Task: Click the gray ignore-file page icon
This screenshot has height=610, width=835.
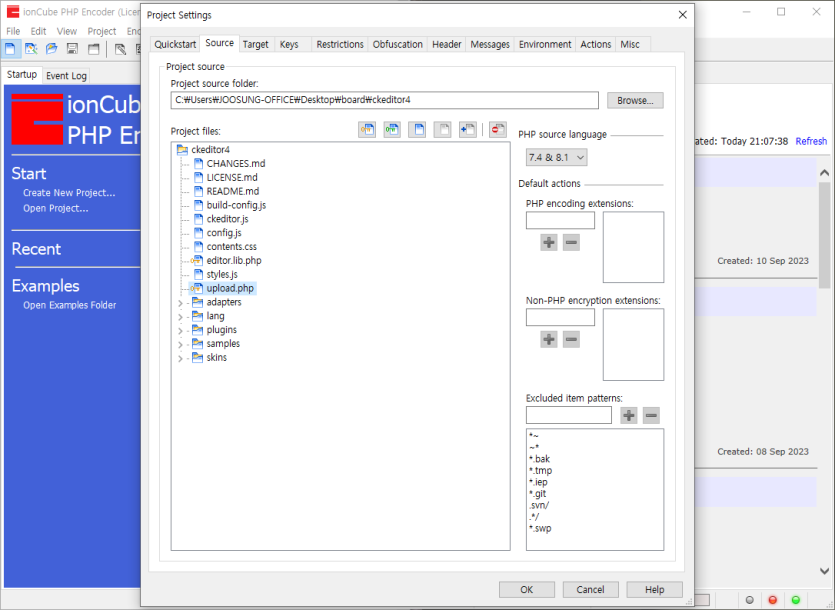Action: 443,129
